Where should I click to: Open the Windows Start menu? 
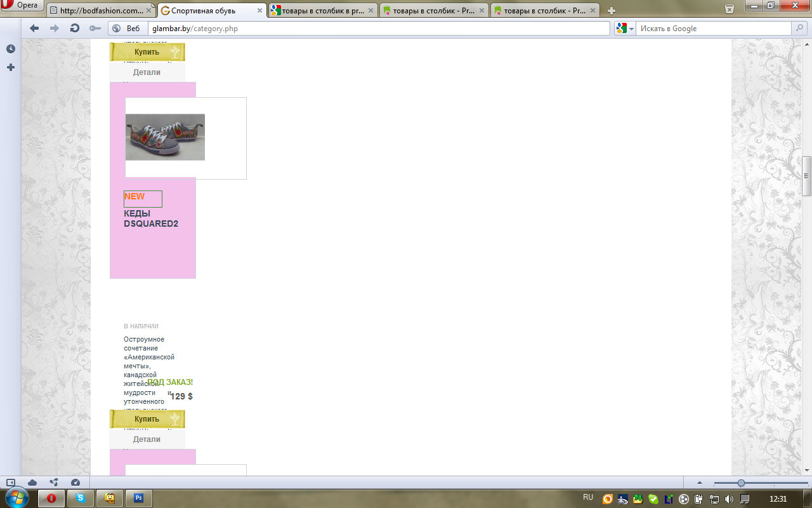[16, 498]
